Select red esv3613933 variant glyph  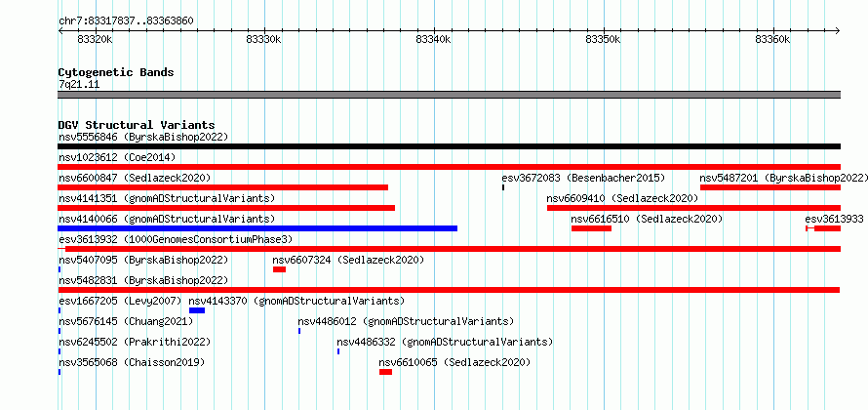coord(823,228)
